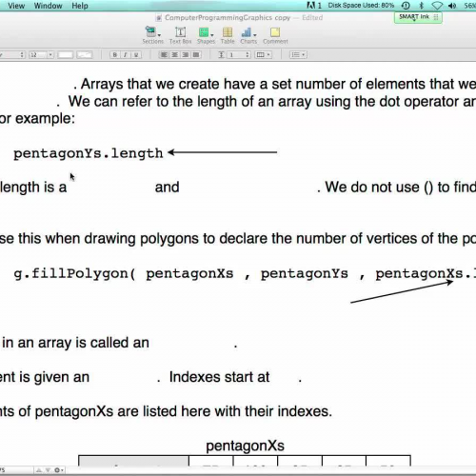
Task: Open the text color well
Action: coord(66,55)
